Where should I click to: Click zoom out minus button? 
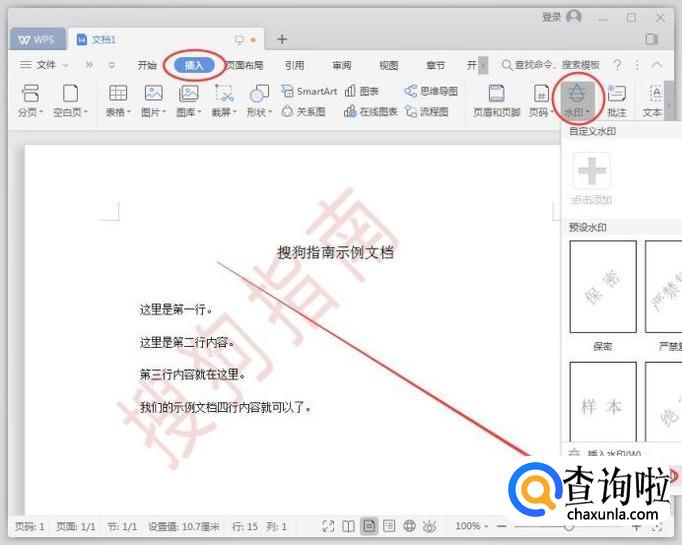[501, 526]
